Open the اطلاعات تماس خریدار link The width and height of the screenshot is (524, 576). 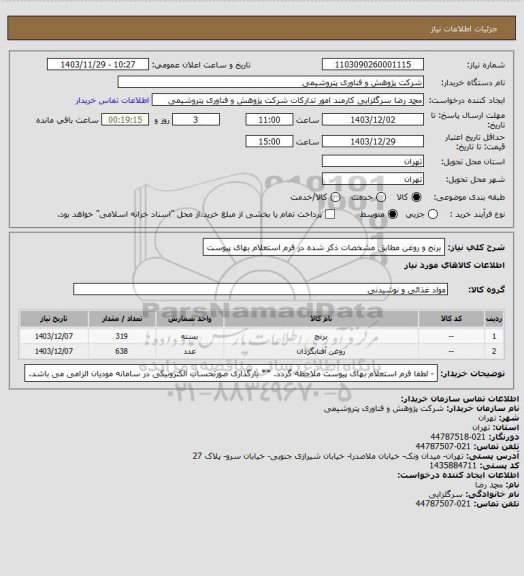tap(112, 100)
